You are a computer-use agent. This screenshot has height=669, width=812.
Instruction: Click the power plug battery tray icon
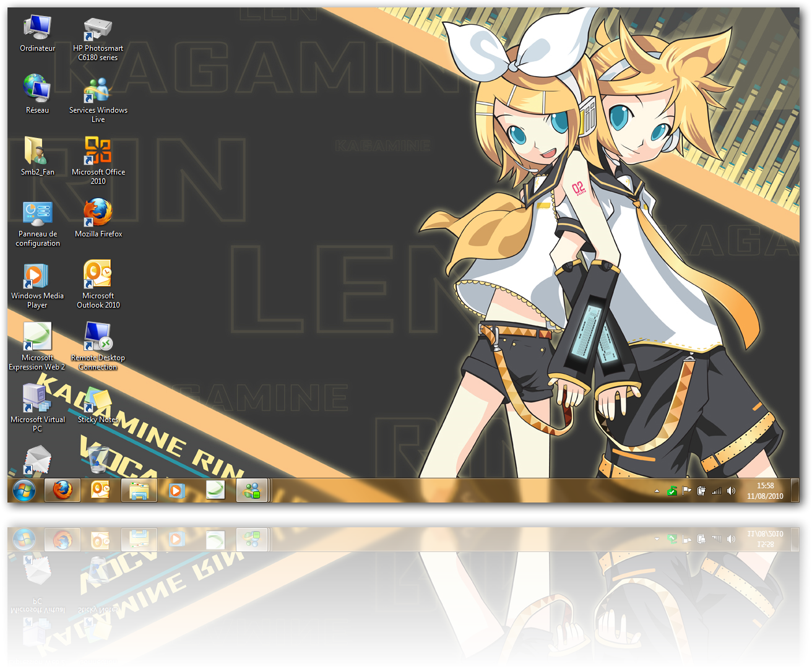pyautogui.click(x=701, y=491)
